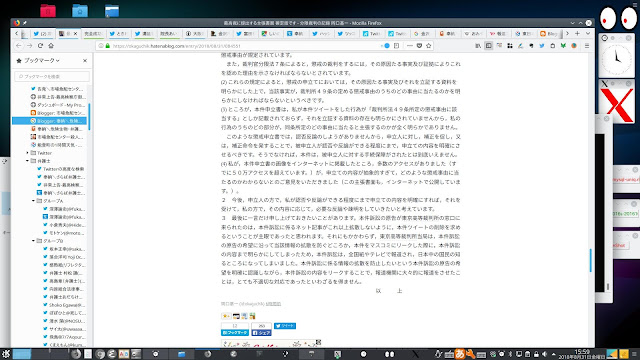Show hidden tray icons arrow
This screenshot has height=360, width=640.
tap(553, 354)
